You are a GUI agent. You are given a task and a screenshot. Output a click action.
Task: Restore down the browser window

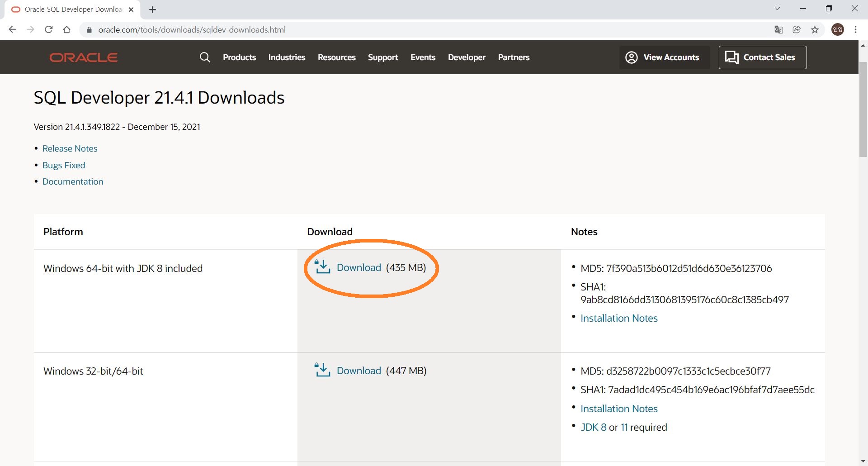coord(829,9)
